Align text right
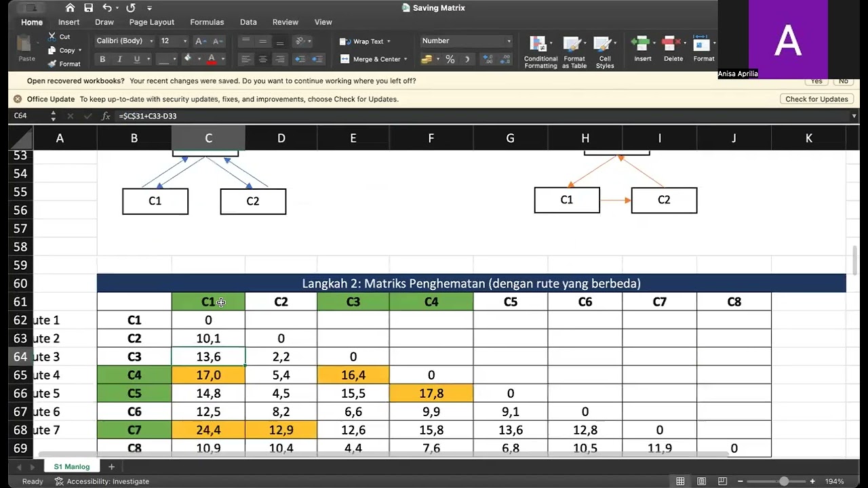Viewport: 868px width, 488px height. coord(279,59)
